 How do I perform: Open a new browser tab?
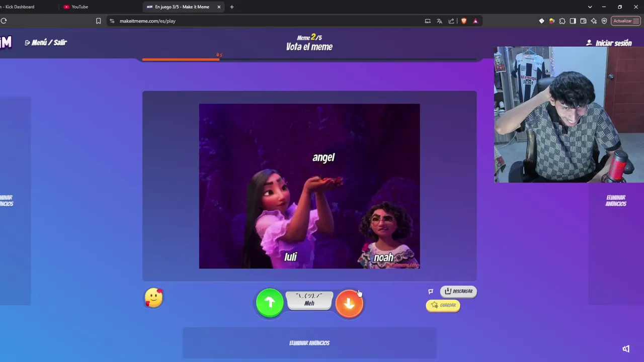click(x=231, y=7)
